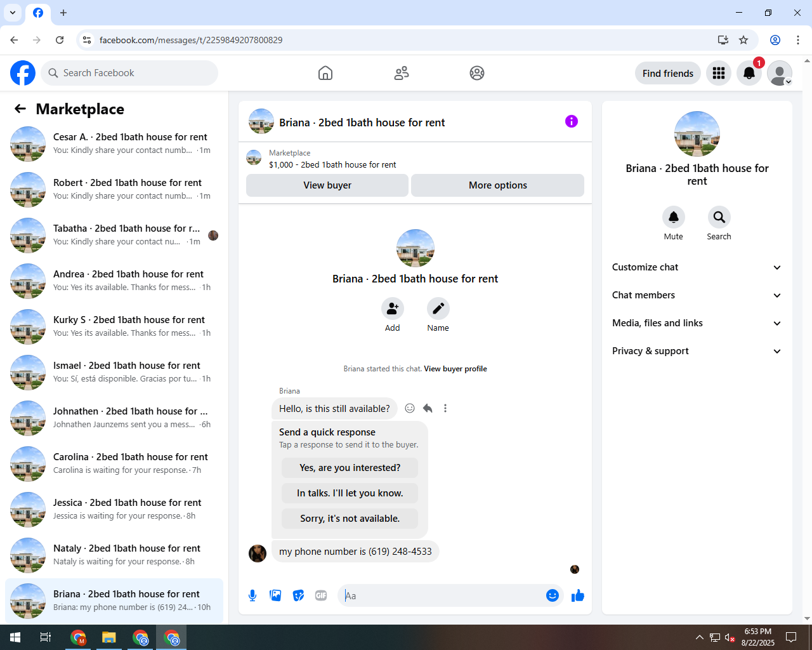Click the taskbar clock showing 6:53 PM
The width and height of the screenshot is (812, 650).
[758, 637]
